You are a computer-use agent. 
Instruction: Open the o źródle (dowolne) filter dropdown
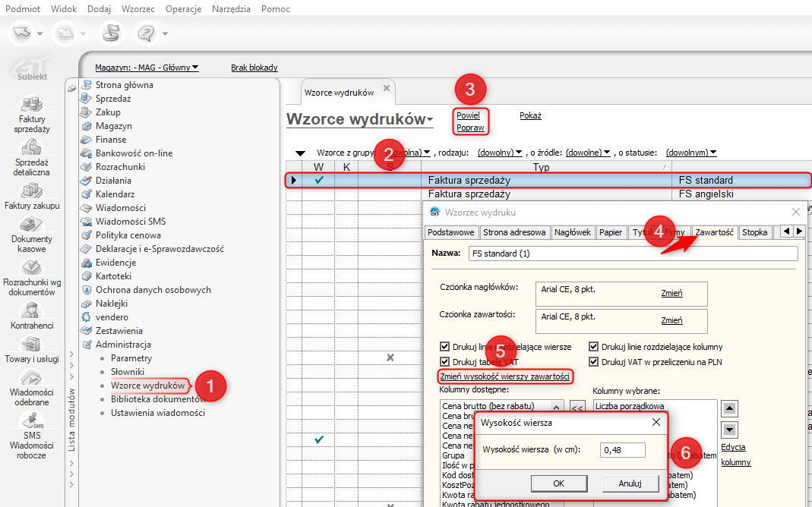[588, 153]
